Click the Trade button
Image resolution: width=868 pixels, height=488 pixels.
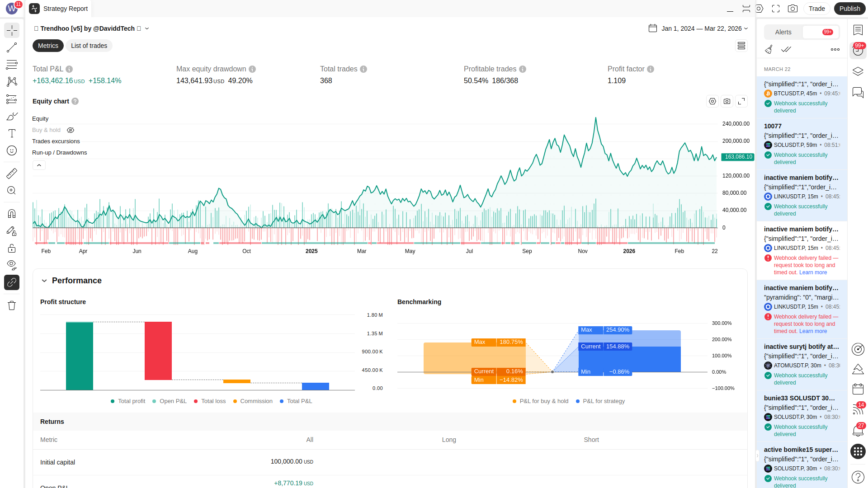(x=816, y=9)
